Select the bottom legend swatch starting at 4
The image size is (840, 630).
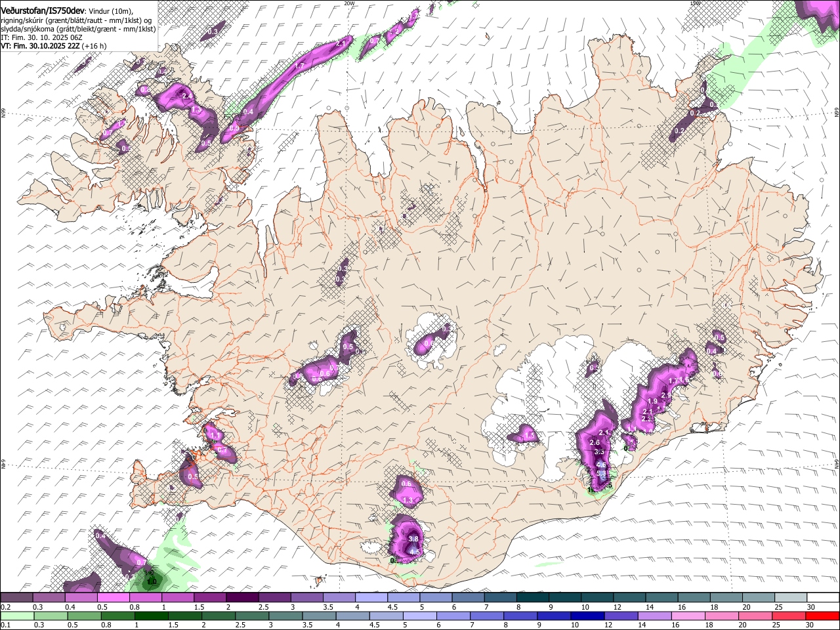click(x=352, y=616)
